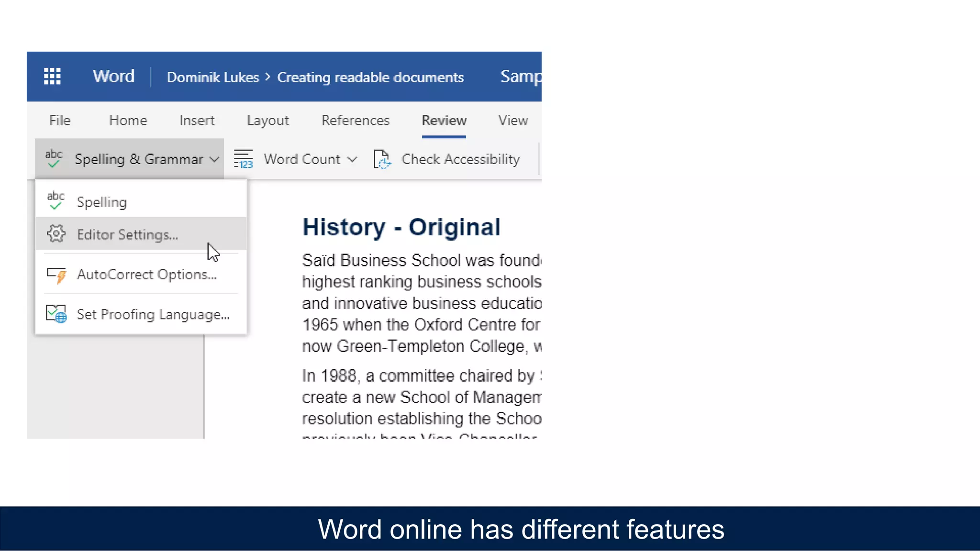Click the Set Proofing Language globe icon
The height and width of the screenshot is (551, 980).
(56, 314)
